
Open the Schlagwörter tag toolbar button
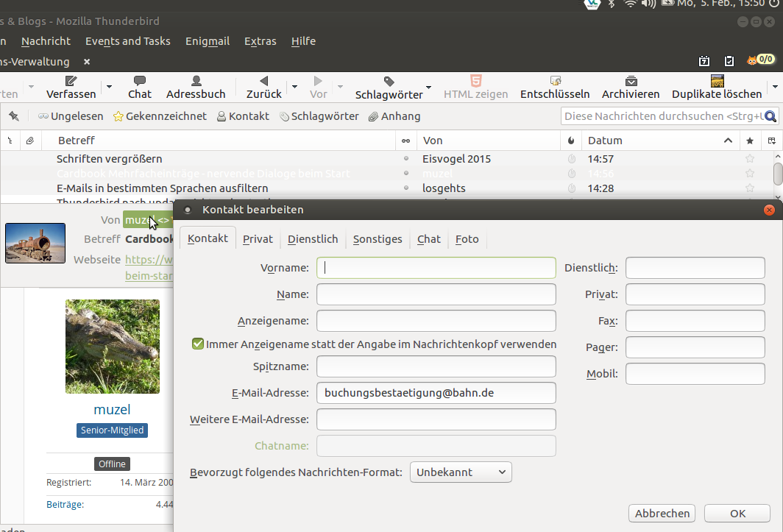(389, 82)
